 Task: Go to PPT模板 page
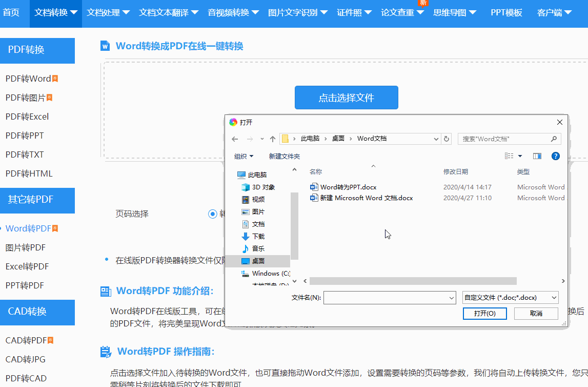coord(506,13)
